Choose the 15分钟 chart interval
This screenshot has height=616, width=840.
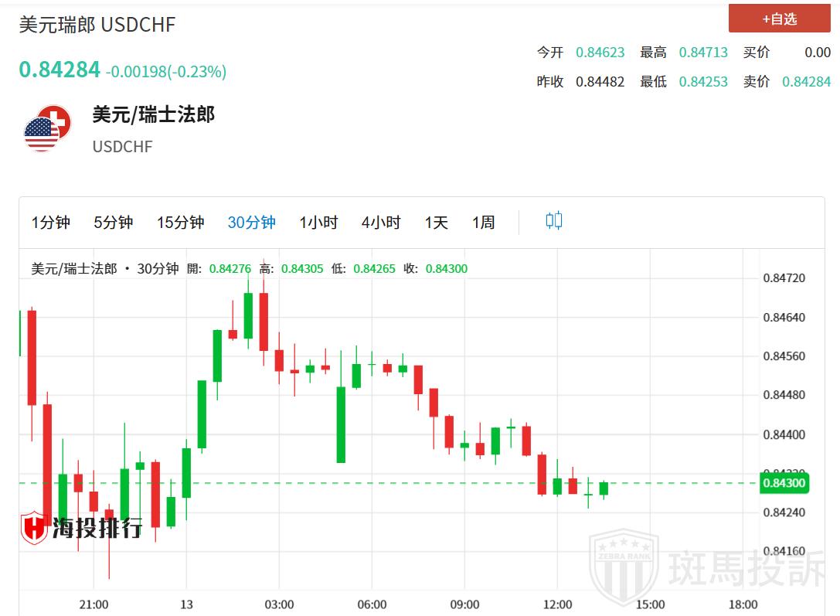[180, 223]
